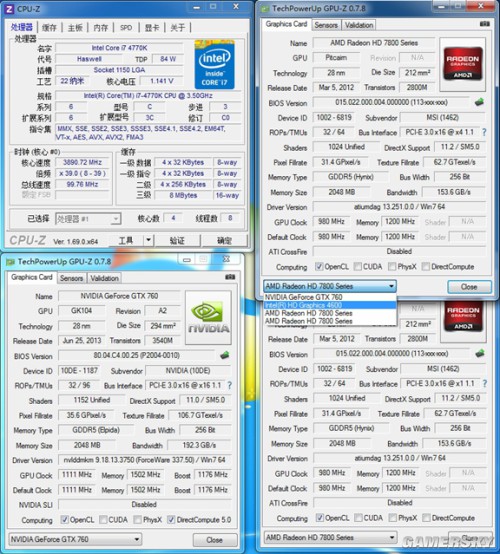
Task: Switch to Sensors tab in NVIDIA GPU-Z
Action: [71, 278]
